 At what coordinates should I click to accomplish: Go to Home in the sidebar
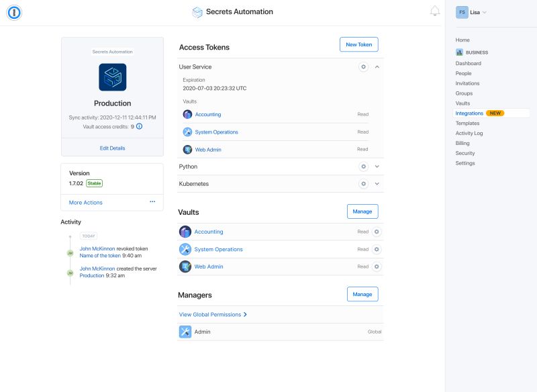pos(462,40)
